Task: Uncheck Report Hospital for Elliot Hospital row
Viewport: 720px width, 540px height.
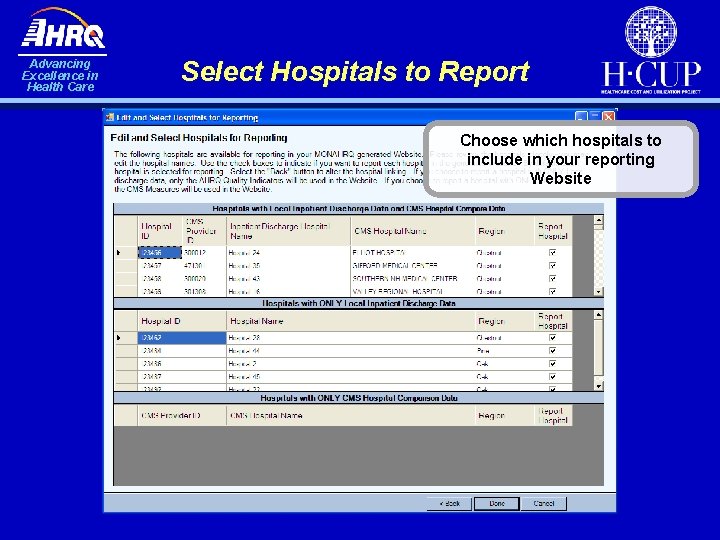Action: 552,253
